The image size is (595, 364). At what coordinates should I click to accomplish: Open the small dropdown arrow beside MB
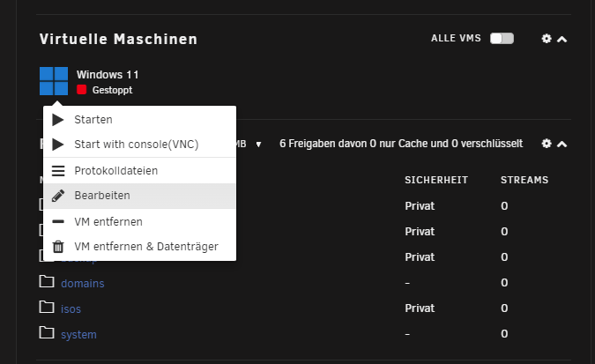point(258,145)
